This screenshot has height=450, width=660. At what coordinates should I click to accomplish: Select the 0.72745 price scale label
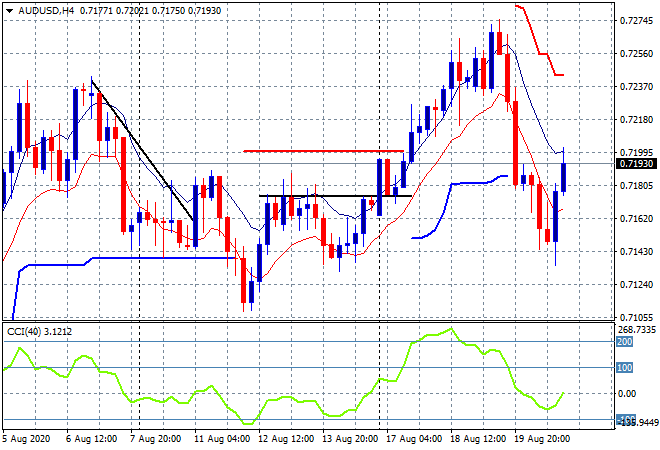click(x=636, y=21)
